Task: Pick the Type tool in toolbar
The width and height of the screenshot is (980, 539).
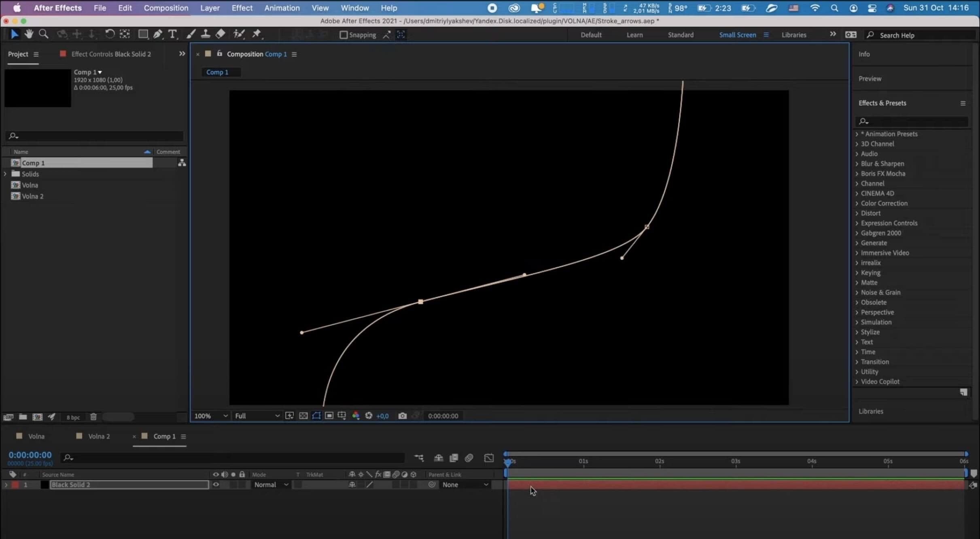Action: click(x=172, y=34)
